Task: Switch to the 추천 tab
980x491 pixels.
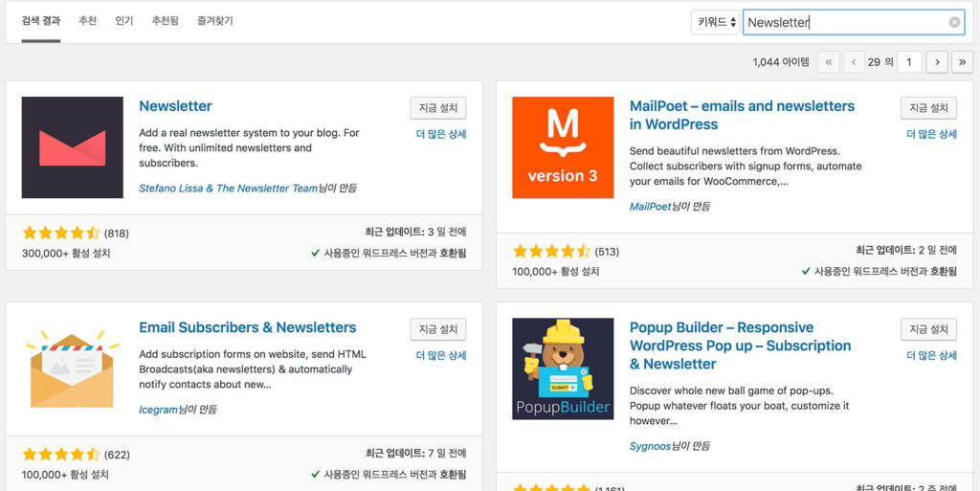Action: (87, 20)
